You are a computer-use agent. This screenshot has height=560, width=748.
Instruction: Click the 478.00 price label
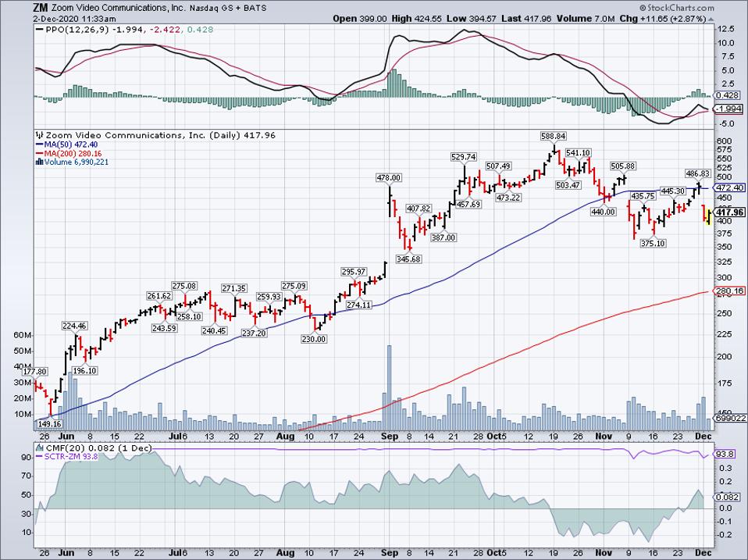(389, 177)
